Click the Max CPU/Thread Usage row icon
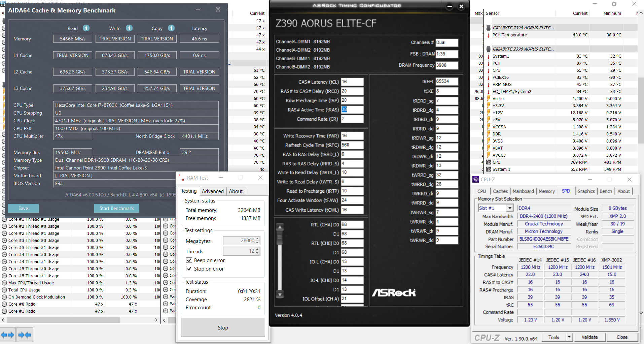The height and width of the screenshot is (344, 644). point(4,283)
